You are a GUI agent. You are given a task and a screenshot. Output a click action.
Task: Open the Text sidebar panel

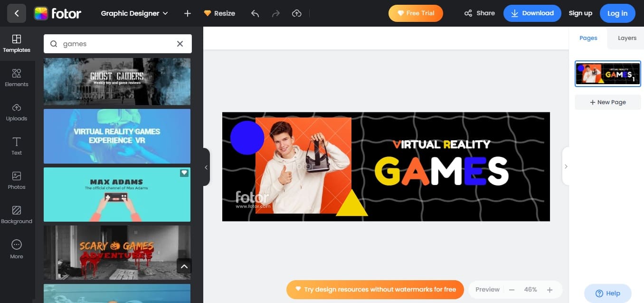[x=17, y=147]
